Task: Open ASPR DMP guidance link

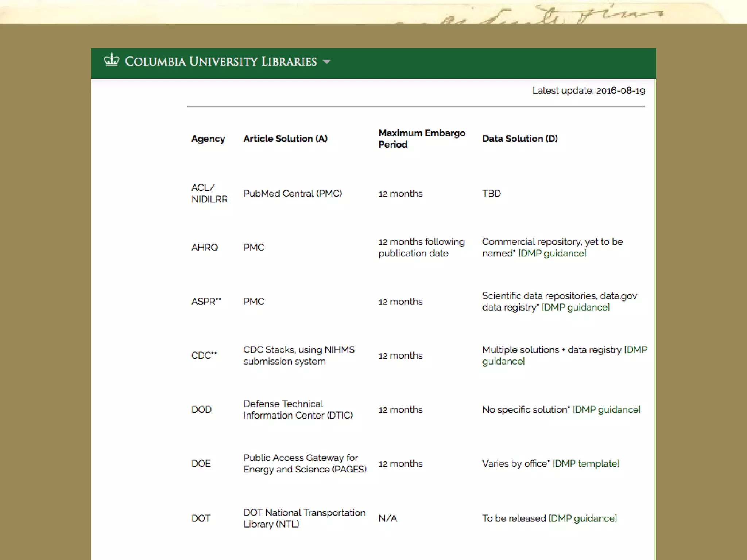Action: point(576,307)
